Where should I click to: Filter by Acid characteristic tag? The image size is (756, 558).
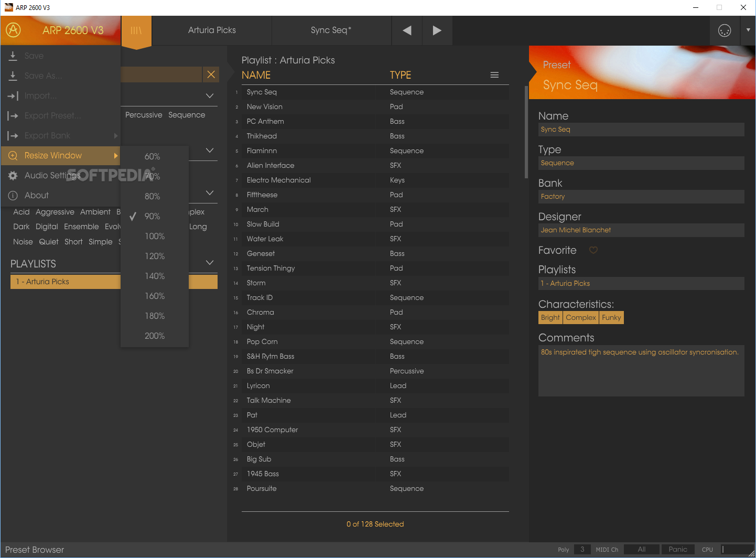[x=21, y=212]
